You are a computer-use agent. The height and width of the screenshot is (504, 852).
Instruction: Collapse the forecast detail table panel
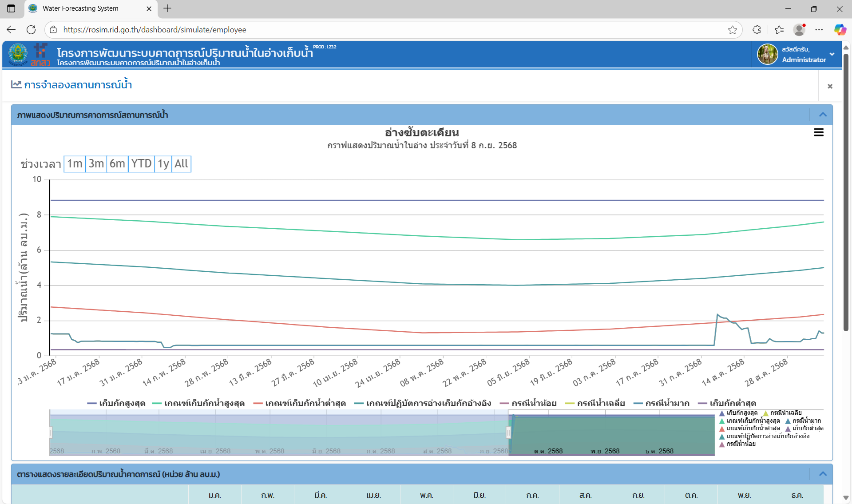click(823, 474)
